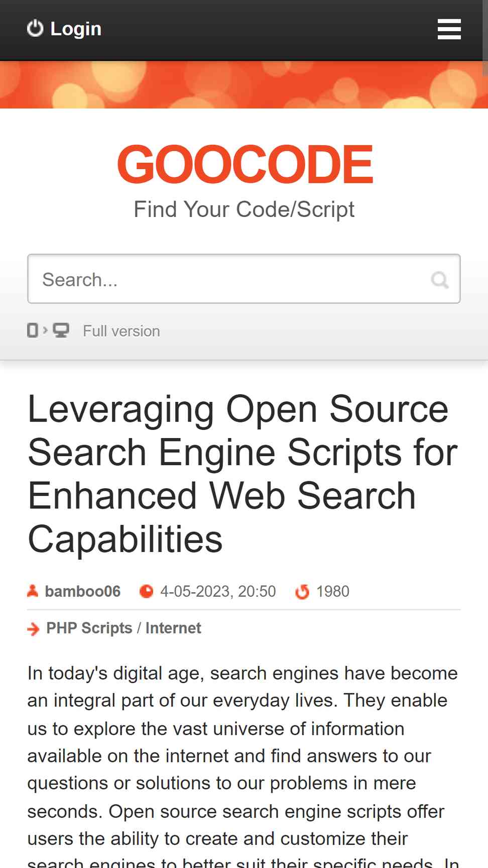Click the Find Your Code/Script tagline
The width and height of the screenshot is (488, 868).
(x=244, y=209)
